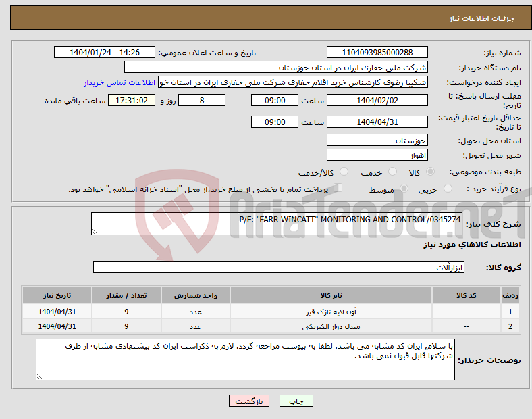Click the ردیف column header
The image size is (532, 419).
(x=510, y=295)
